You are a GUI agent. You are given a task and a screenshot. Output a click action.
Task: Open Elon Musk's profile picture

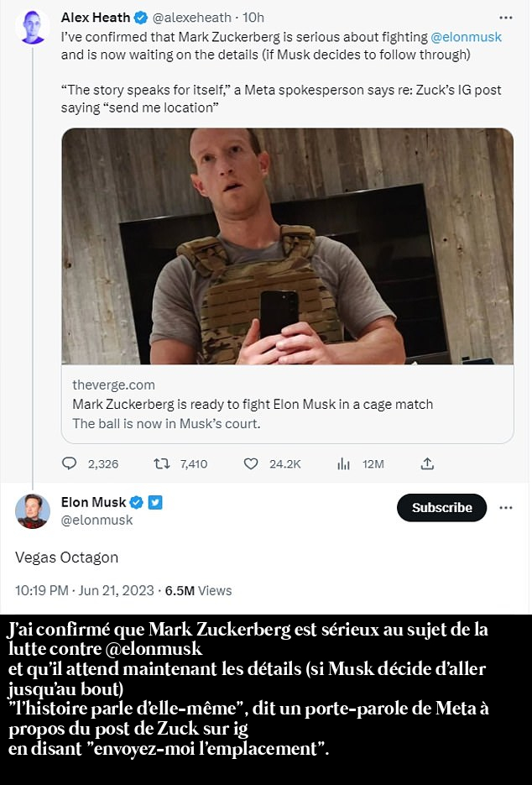[33, 511]
